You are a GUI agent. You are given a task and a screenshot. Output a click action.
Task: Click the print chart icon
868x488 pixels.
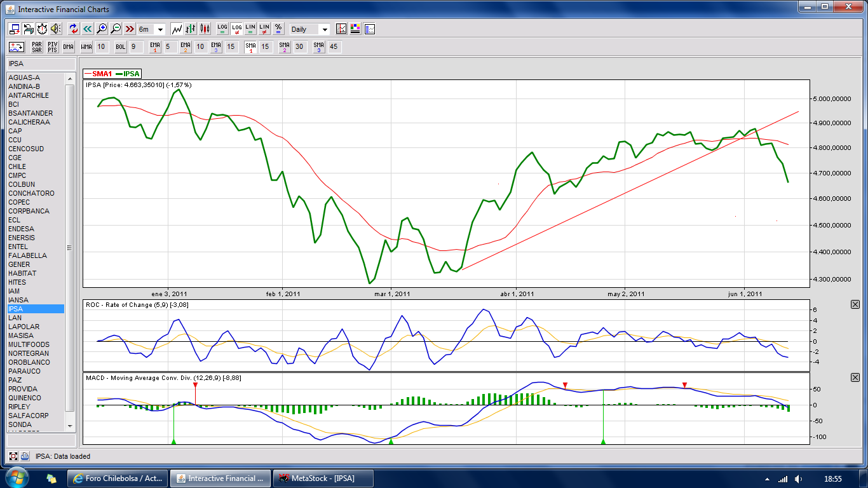[29, 29]
